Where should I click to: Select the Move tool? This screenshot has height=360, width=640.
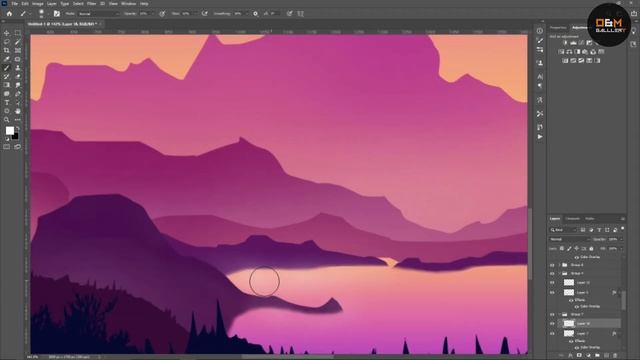coord(7,33)
